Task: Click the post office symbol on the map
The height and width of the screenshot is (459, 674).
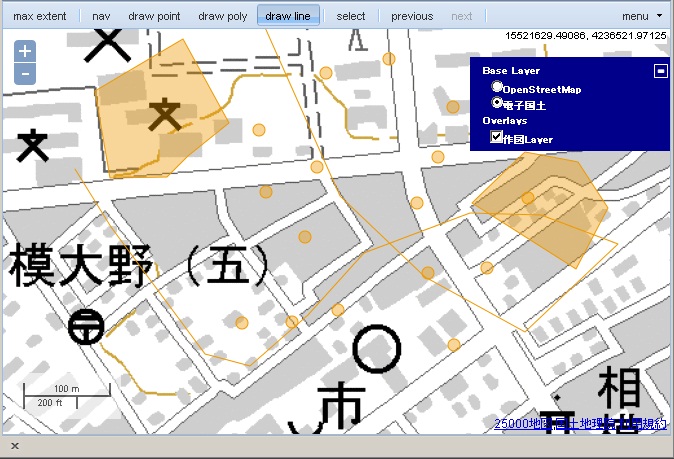Action: tap(85, 326)
